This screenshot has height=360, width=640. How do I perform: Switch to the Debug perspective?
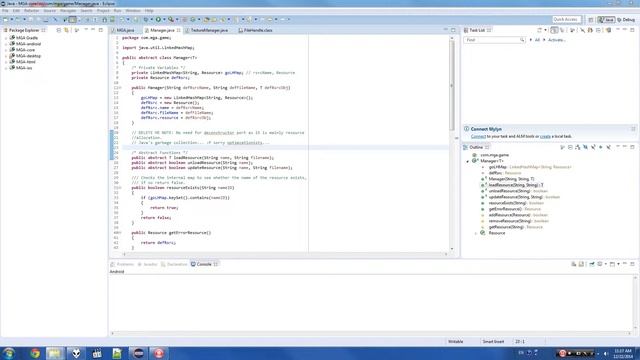[x=626, y=20]
